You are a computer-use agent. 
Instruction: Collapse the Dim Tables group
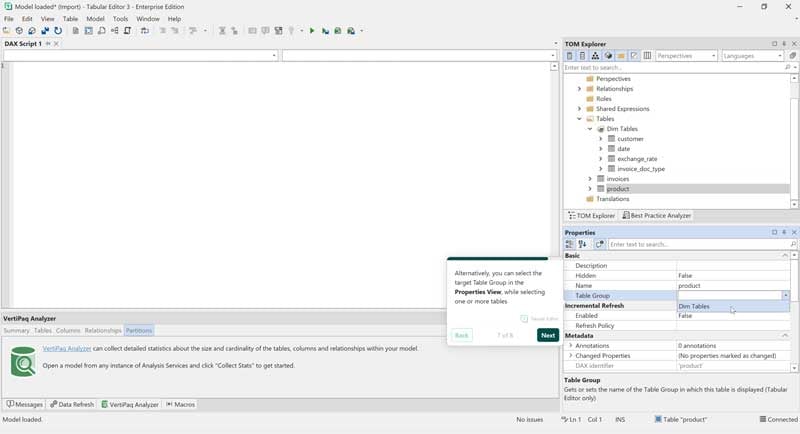coord(590,129)
